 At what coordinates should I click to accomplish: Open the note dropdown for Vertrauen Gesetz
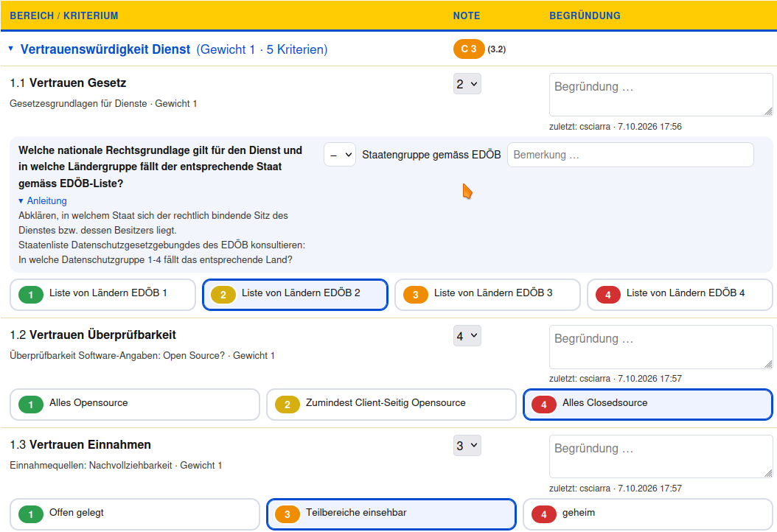tap(467, 84)
